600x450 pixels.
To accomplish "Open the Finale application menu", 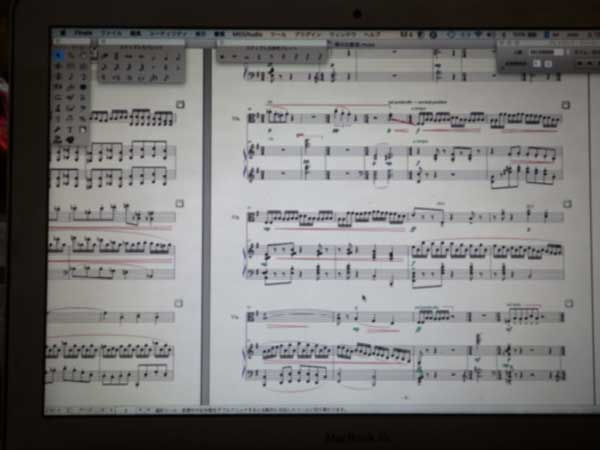I will pos(83,34).
